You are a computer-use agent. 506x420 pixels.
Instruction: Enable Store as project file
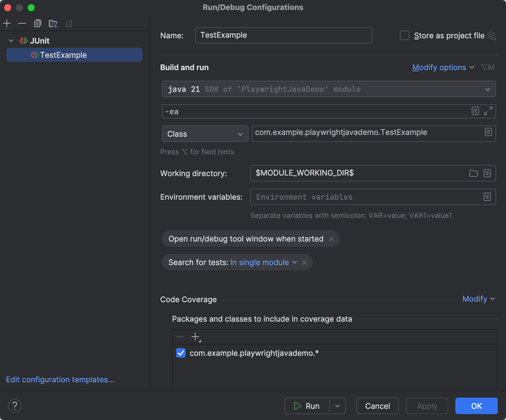pos(404,35)
